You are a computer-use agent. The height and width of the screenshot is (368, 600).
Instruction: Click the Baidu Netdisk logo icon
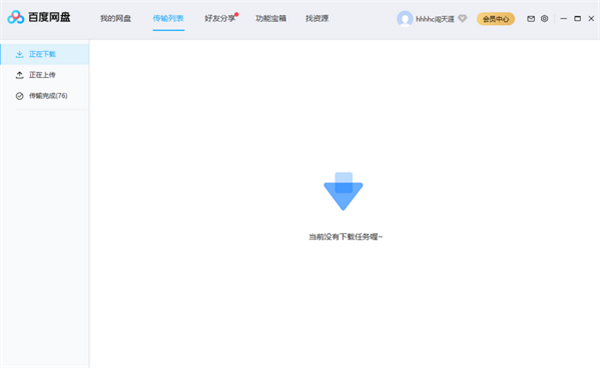point(16,17)
